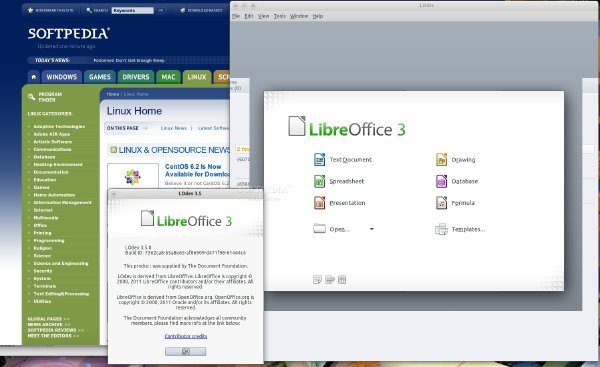
Task: Click the Program Finder magnifier icon
Action: 31,97
